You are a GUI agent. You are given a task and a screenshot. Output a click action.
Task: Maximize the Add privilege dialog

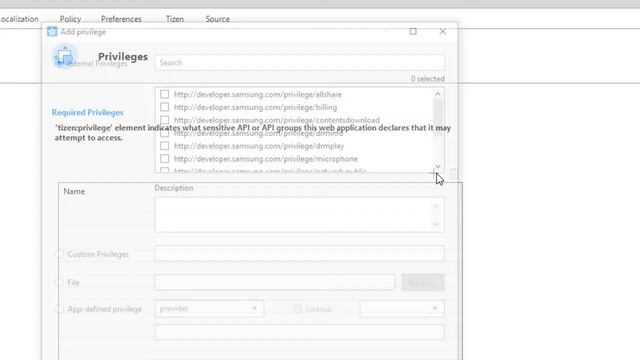click(413, 31)
